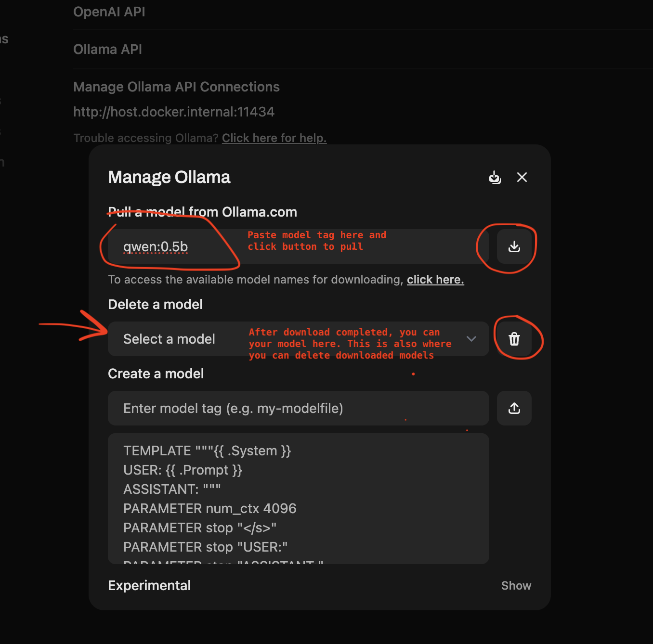Image resolution: width=653 pixels, height=644 pixels.
Task: Click into the TEMPLATE modelfile text area
Action: click(x=299, y=499)
